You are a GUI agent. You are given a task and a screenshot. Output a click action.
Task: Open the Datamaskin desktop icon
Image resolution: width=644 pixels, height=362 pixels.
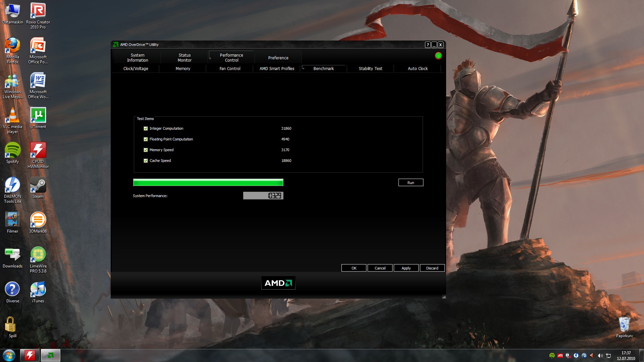(x=12, y=14)
